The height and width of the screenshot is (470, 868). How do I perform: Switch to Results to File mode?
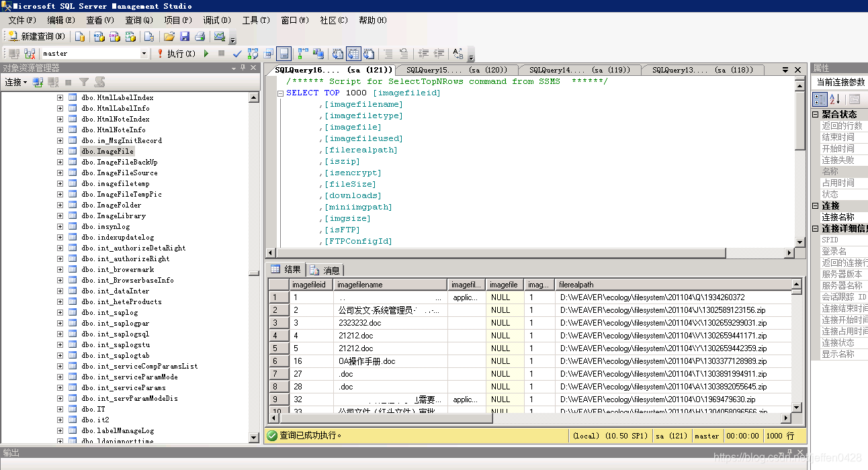[369, 54]
